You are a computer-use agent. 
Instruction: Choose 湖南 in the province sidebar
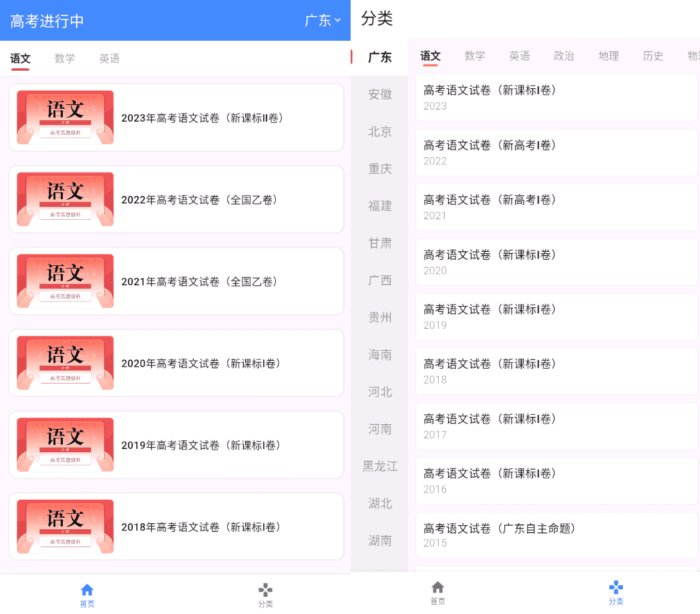[x=380, y=541]
